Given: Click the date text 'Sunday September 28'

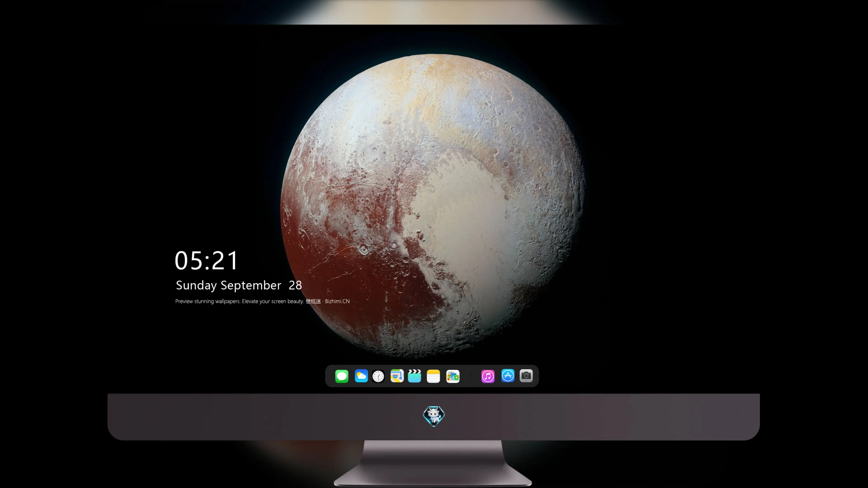Looking at the screenshot, I should click(239, 285).
